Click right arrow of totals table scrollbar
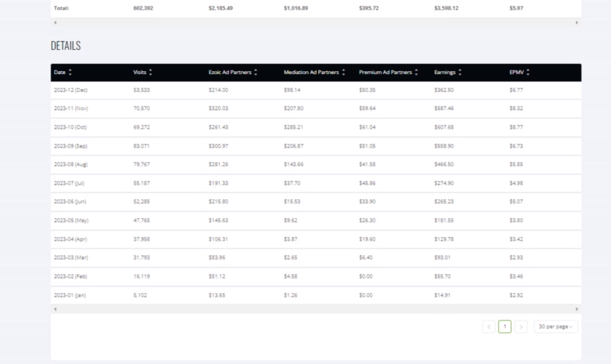Viewport: 611px width, 364px height. pos(577,22)
